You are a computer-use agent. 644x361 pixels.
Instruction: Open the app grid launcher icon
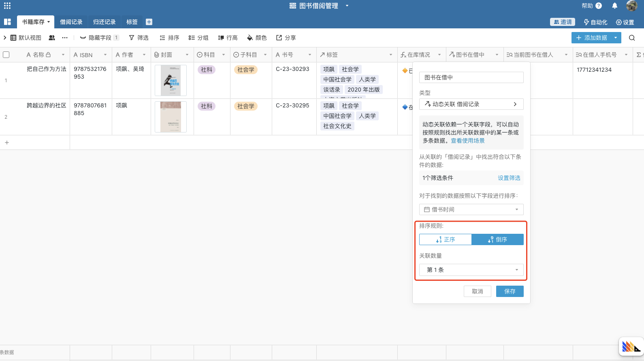(7, 6)
